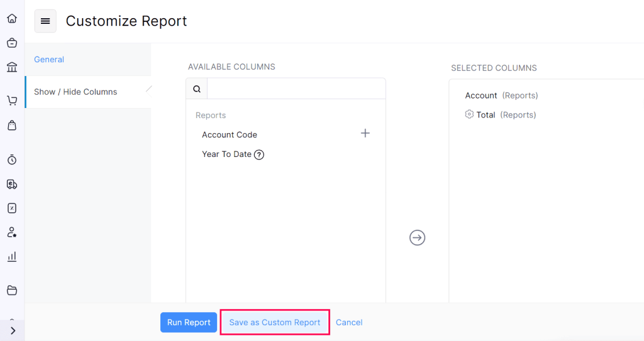Click Save as Custom Report button

coord(275,322)
